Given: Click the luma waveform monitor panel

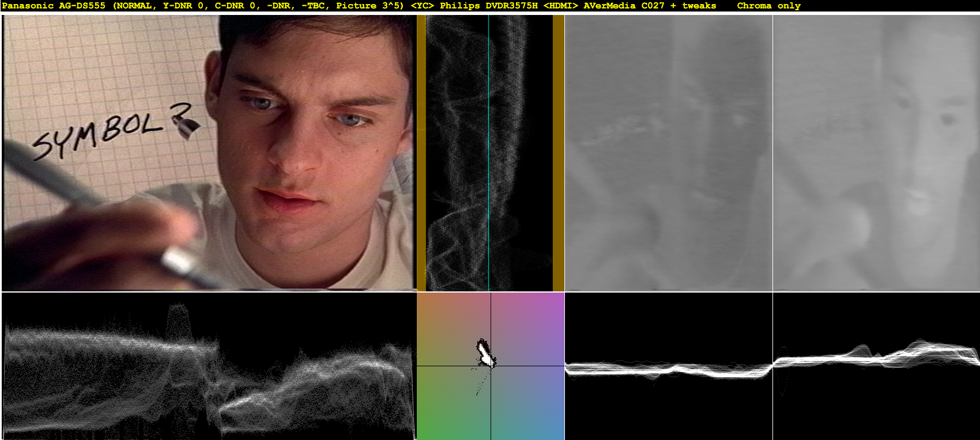Looking at the screenshot, I should click(209, 366).
